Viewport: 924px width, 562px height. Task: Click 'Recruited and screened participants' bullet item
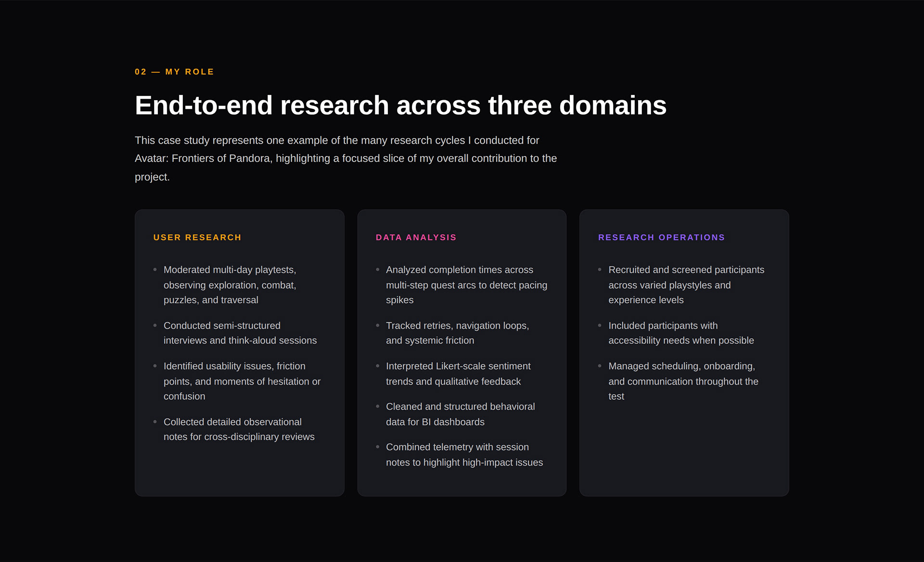point(686,285)
